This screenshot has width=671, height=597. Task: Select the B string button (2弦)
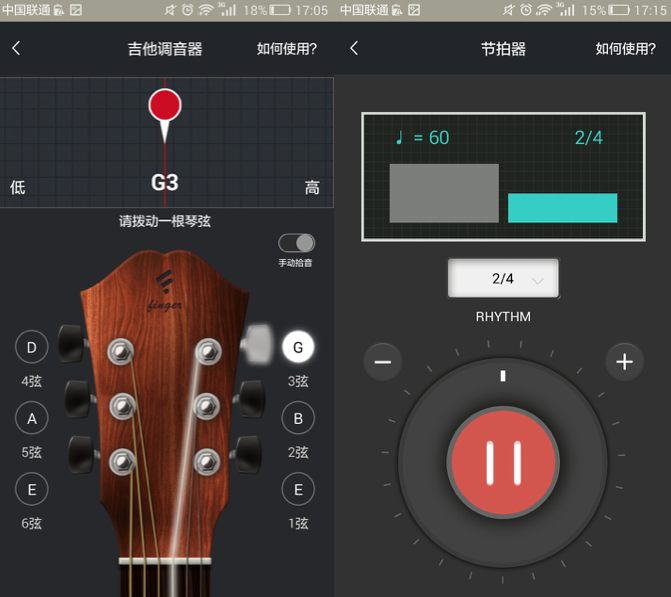tap(298, 418)
